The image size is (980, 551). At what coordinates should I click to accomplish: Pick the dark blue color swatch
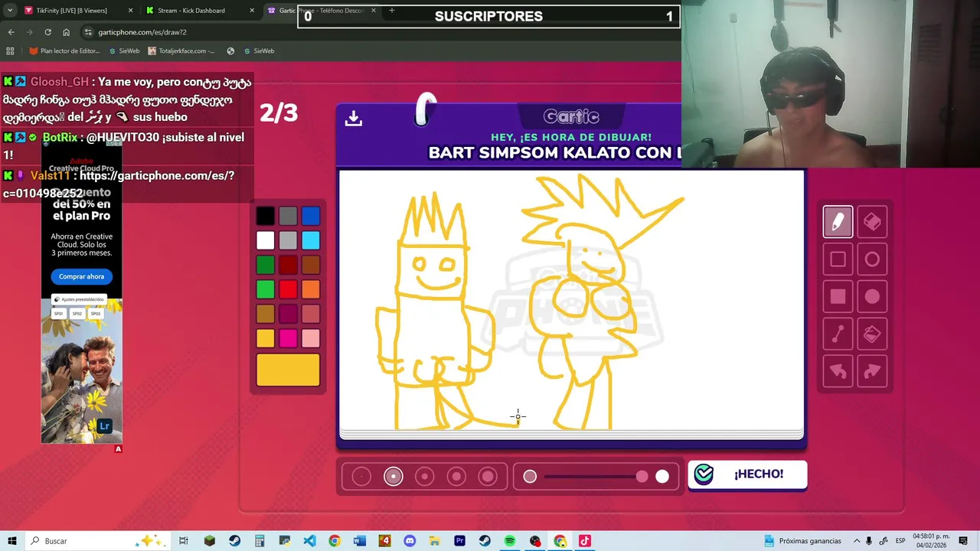(x=310, y=217)
